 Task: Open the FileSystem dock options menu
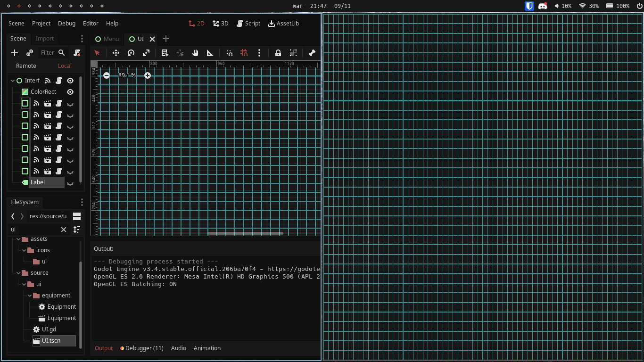point(82,202)
